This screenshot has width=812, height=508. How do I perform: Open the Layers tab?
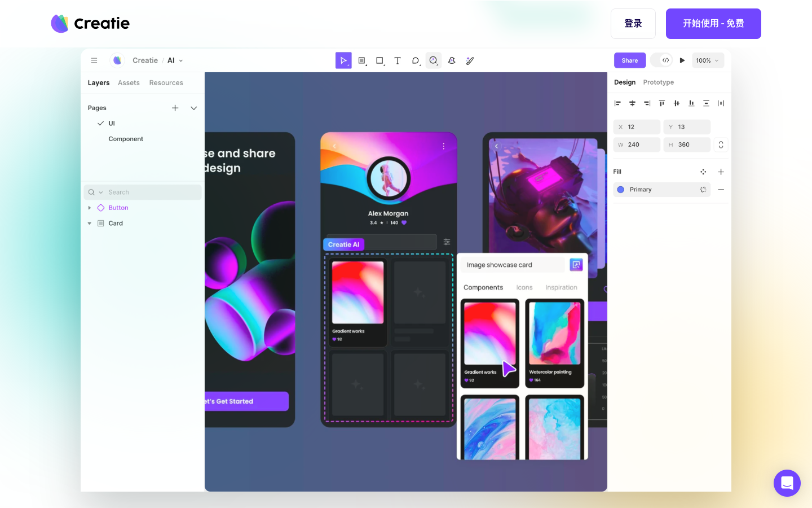click(x=99, y=83)
